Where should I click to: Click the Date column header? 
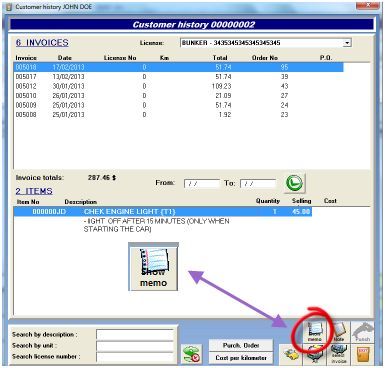(65, 58)
